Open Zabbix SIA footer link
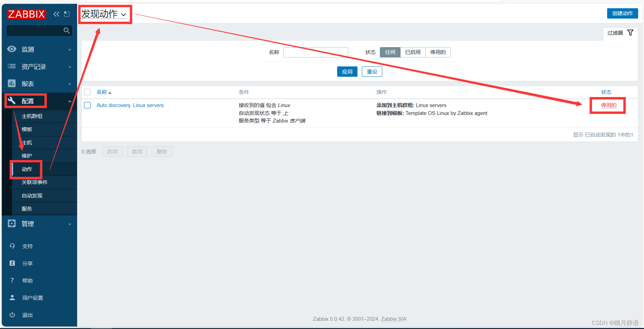 coord(394,319)
